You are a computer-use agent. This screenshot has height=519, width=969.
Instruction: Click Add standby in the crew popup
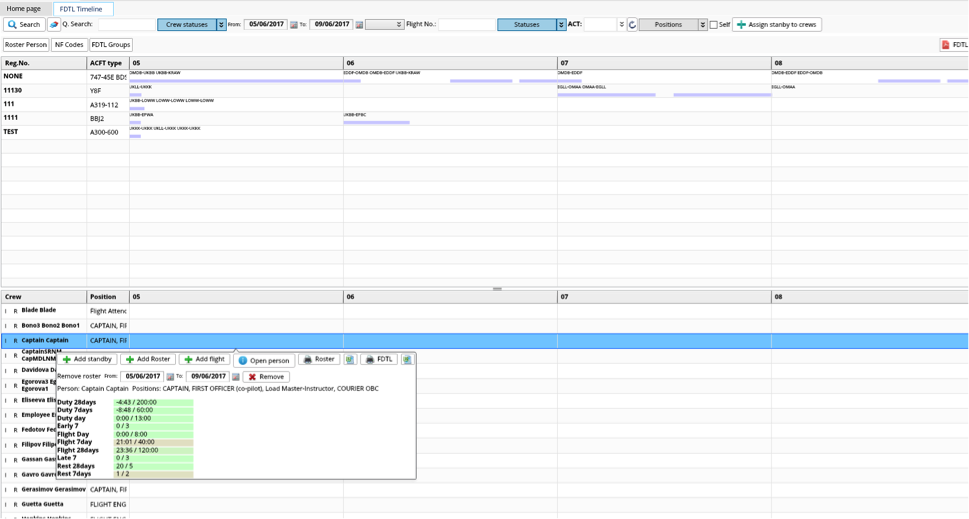click(x=88, y=360)
